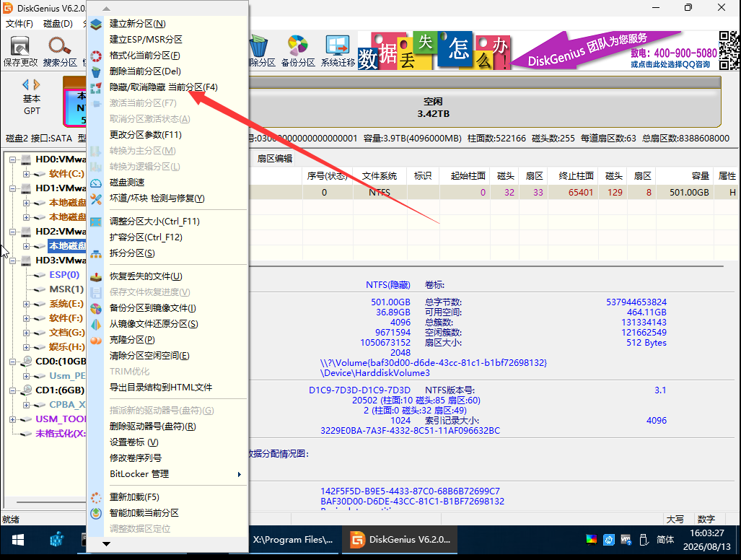Click the icon beside 恢复丢失的文件(U)
Image resolution: width=741 pixels, height=560 pixels.
[96, 276]
